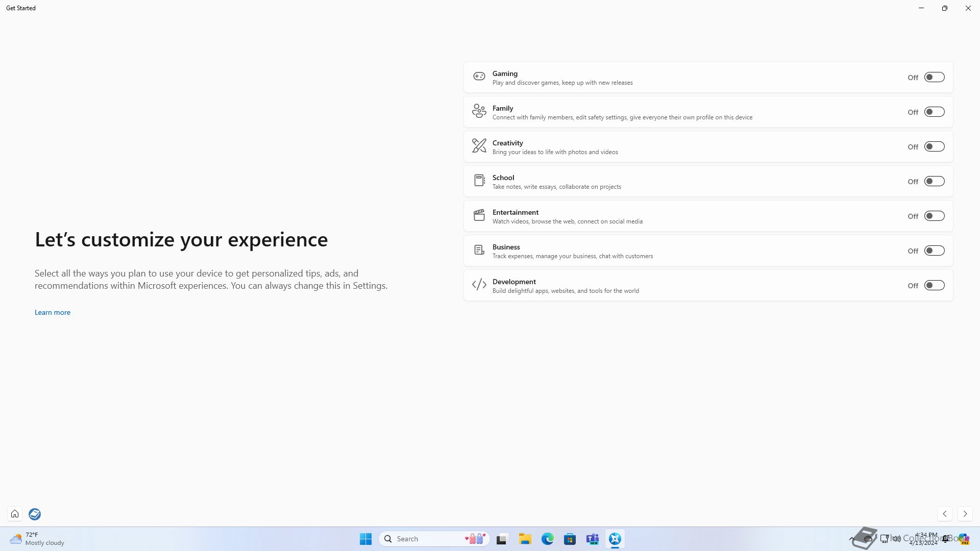Screen dimensions: 980x551
Task: Launch Microsoft Edge from the taskbar
Action: [x=547, y=539]
